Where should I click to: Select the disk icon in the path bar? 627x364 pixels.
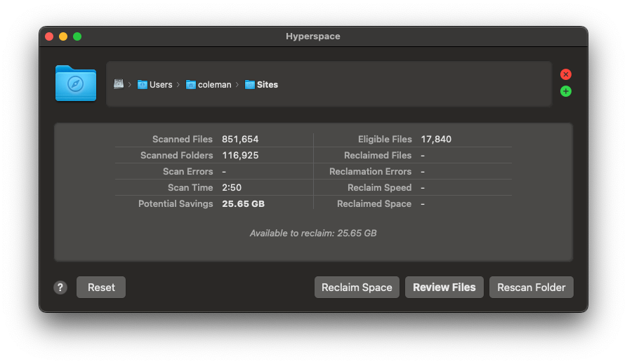119,84
